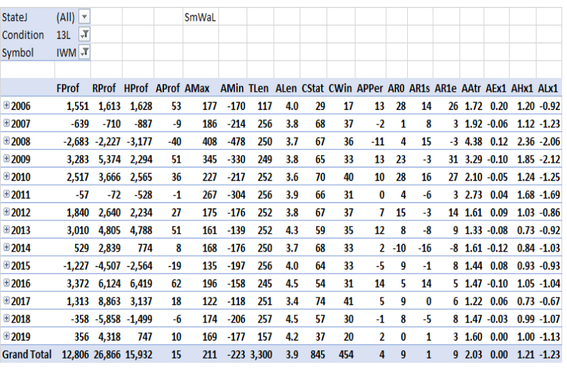The width and height of the screenshot is (567, 392).
Task: Select the APPer column header
Action: [370, 88]
